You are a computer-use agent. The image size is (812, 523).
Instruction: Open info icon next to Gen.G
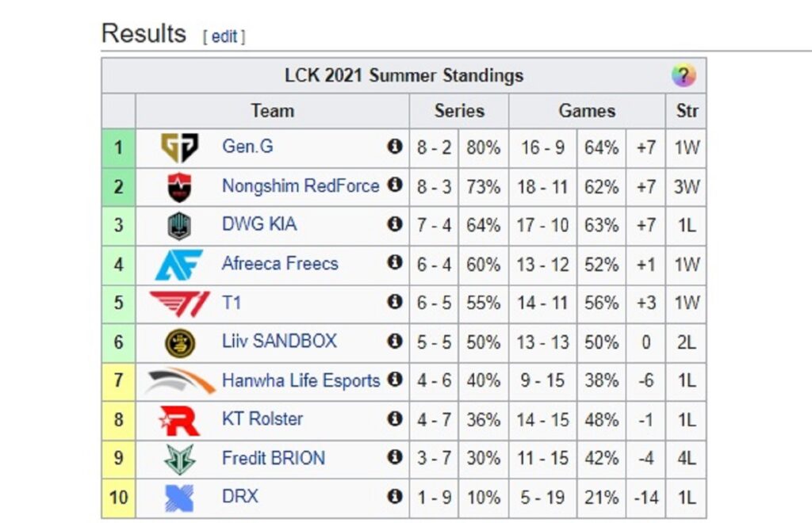(x=395, y=147)
